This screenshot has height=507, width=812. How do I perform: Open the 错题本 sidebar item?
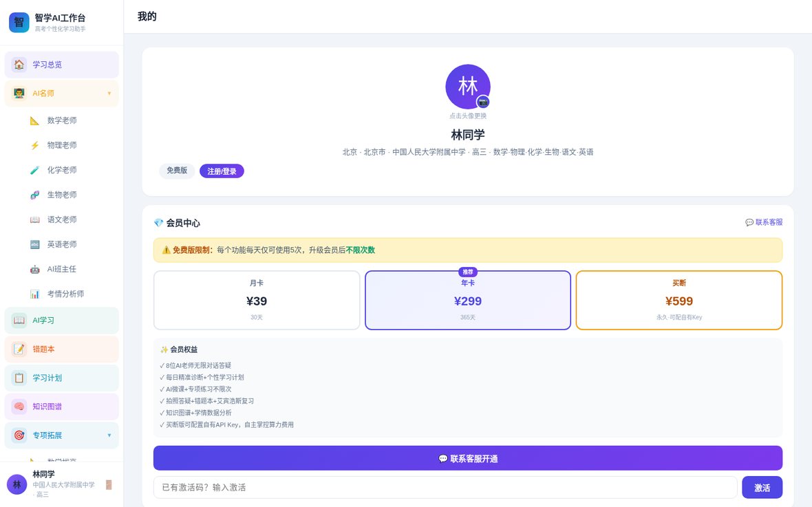(x=62, y=349)
